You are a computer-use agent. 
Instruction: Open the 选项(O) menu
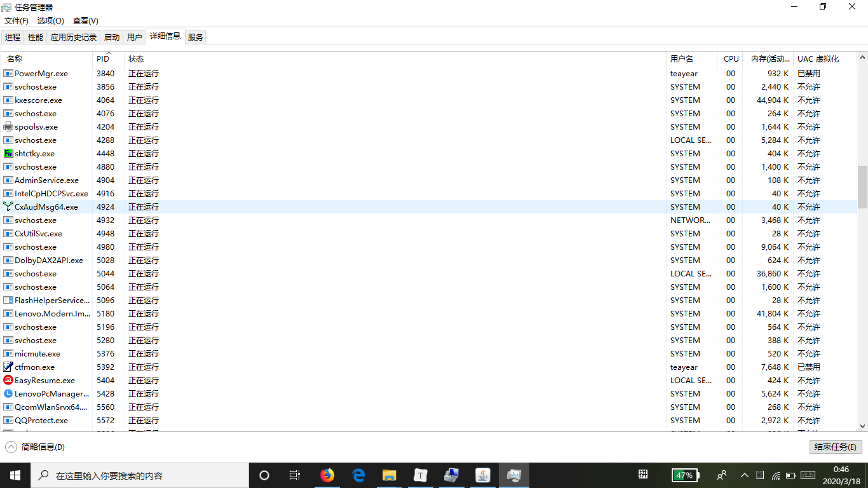click(x=51, y=21)
